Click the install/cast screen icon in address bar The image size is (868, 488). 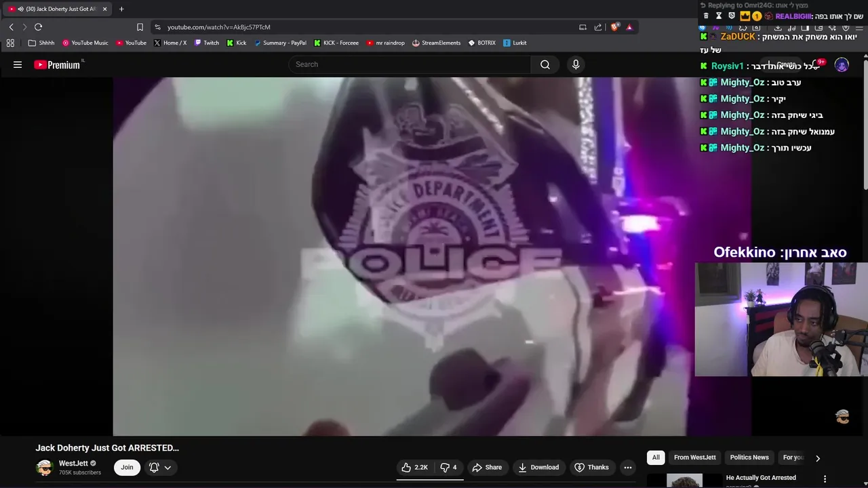pyautogui.click(x=583, y=27)
